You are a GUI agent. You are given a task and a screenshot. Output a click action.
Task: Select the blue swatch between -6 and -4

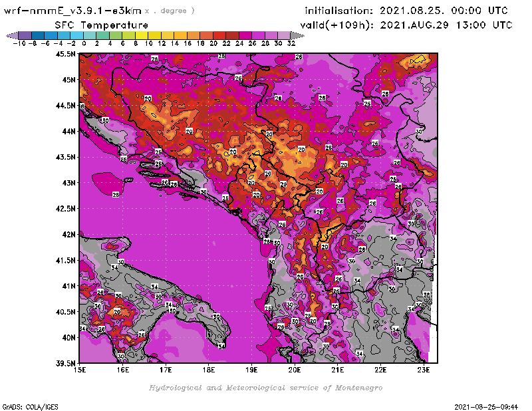[x=51, y=35]
